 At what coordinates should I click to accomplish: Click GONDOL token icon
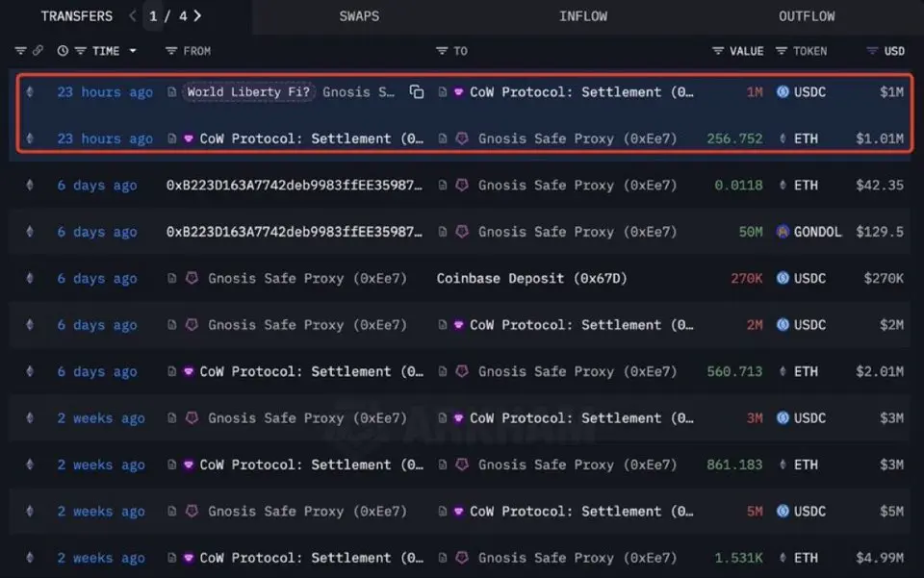pos(783,232)
